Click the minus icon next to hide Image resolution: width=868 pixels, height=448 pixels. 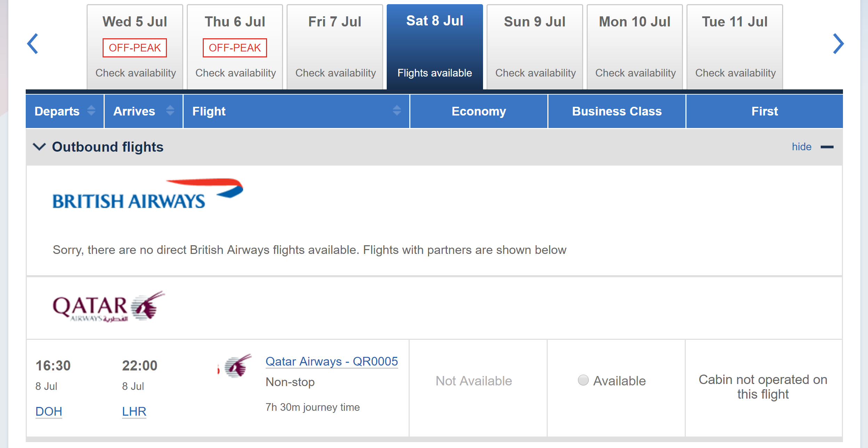[827, 147]
